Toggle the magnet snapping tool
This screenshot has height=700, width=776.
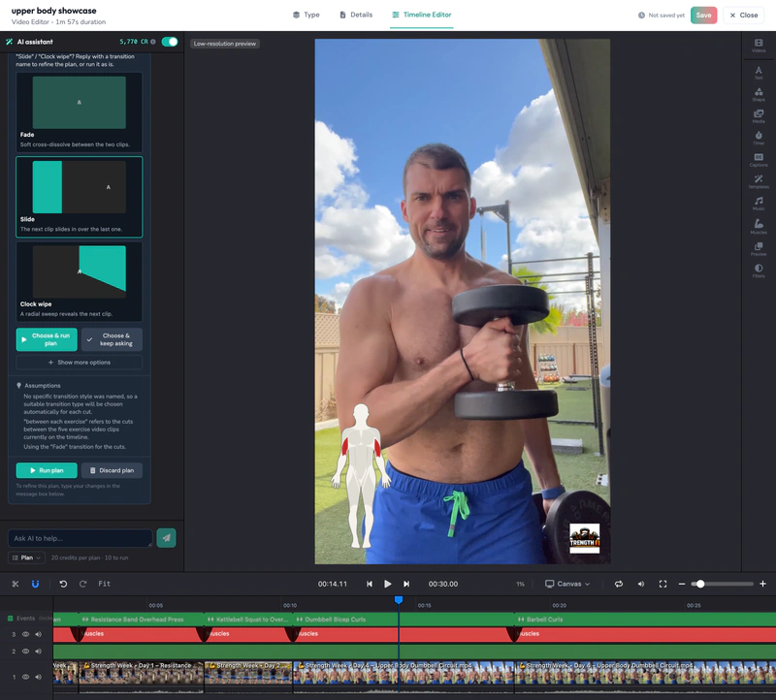tap(35, 584)
